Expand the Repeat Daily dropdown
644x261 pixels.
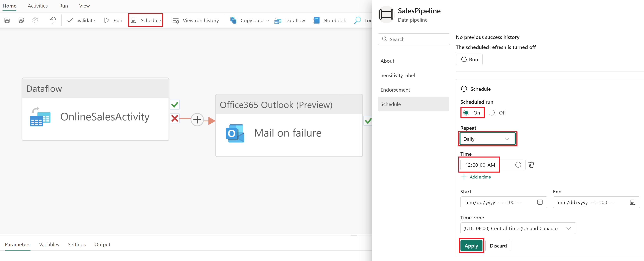pyautogui.click(x=487, y=139)
